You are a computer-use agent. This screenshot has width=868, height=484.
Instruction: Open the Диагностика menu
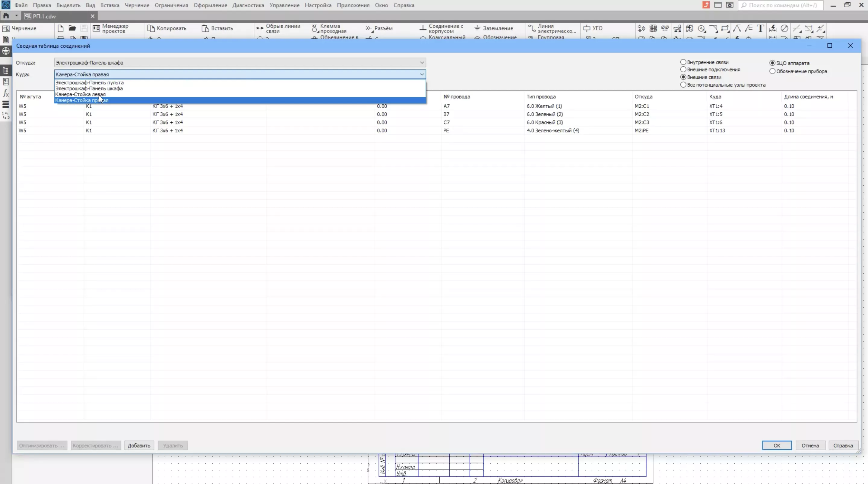[x=248, y=5]
